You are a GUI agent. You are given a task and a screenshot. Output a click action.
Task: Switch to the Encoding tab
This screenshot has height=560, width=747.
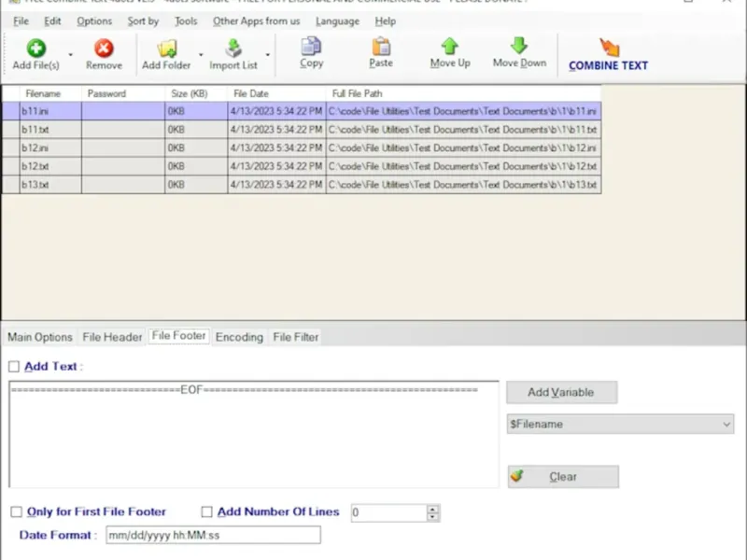pos(239,337)
